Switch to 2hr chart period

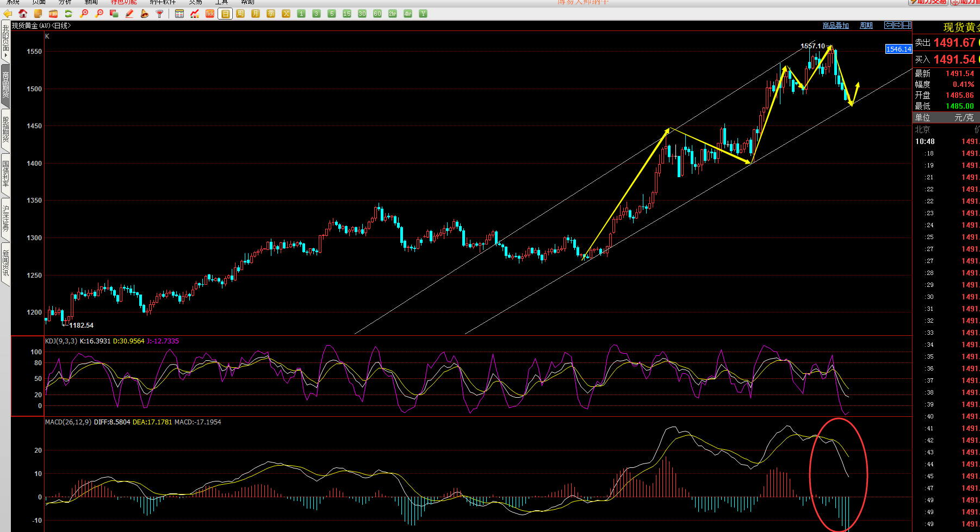coord(393,14)
